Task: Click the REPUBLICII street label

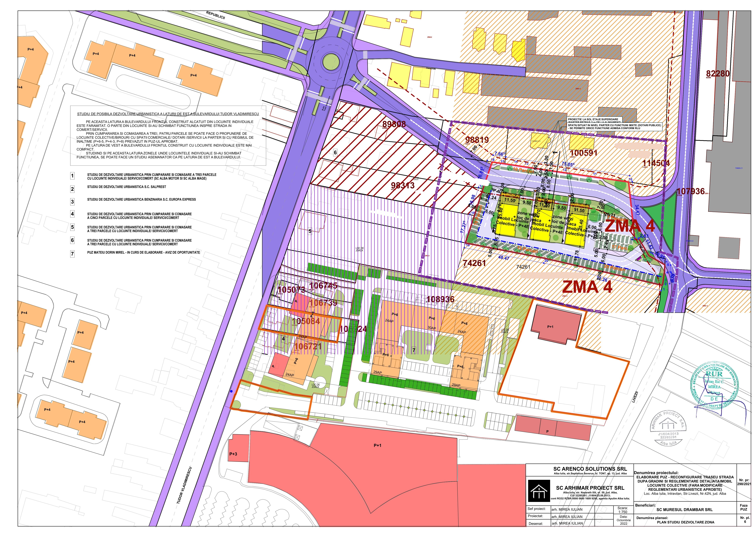Action: coord(215,15)
